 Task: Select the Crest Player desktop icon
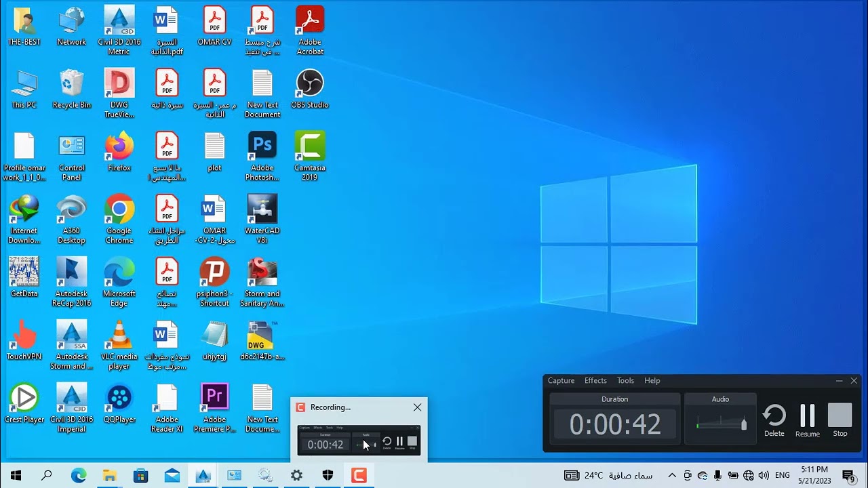24,403
